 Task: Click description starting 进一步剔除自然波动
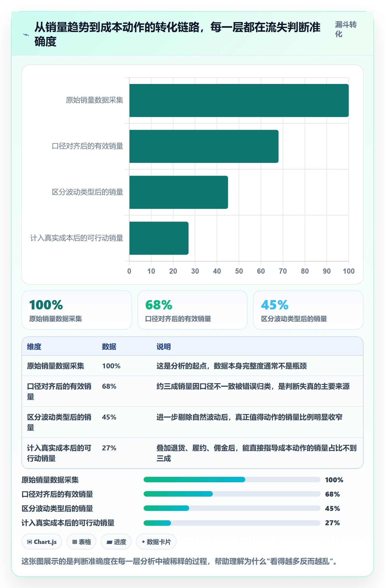point(249,417)
